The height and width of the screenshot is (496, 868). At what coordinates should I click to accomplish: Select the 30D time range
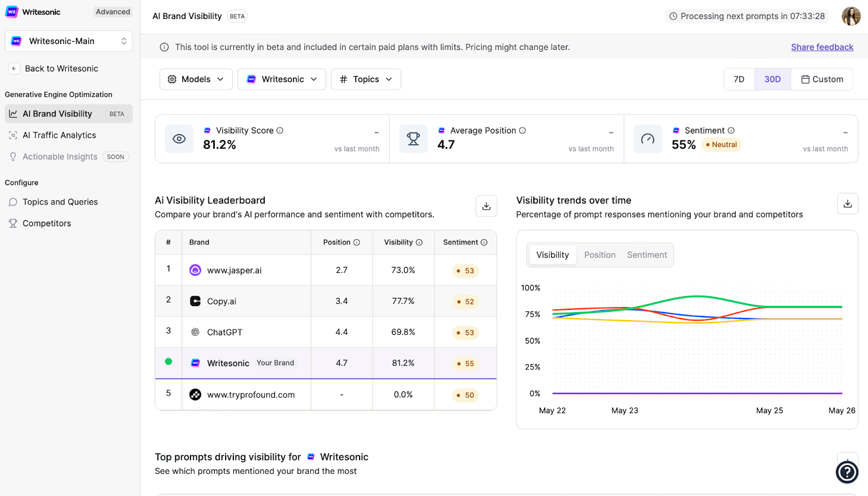773,79
